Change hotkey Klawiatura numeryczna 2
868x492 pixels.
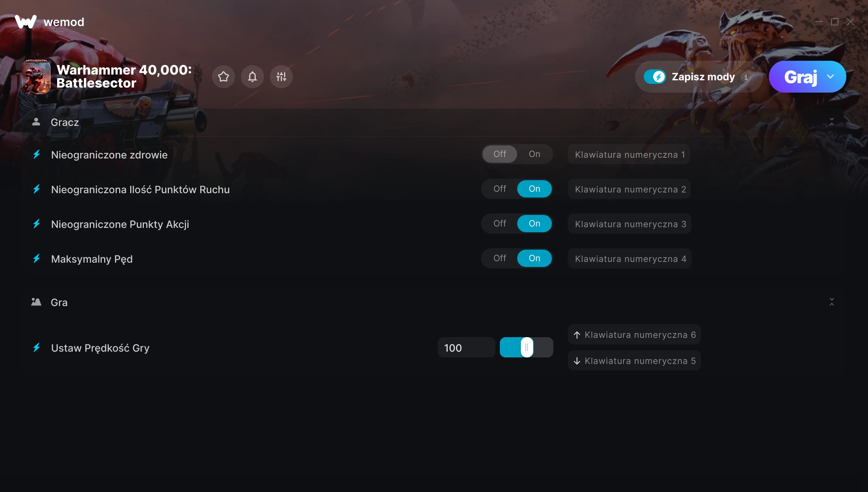629,189
